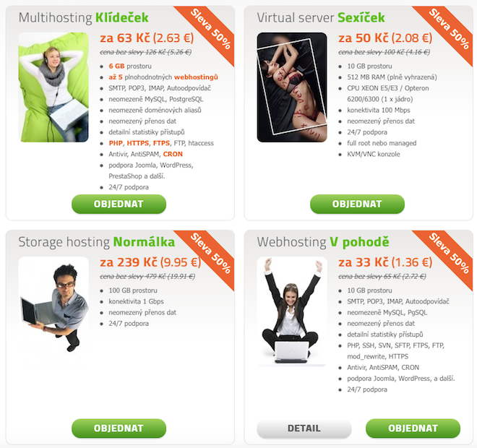Order the Multihosting Klíďeček plan
The height and width of the screenshot is (448, 477).
[x=119, y=204]
